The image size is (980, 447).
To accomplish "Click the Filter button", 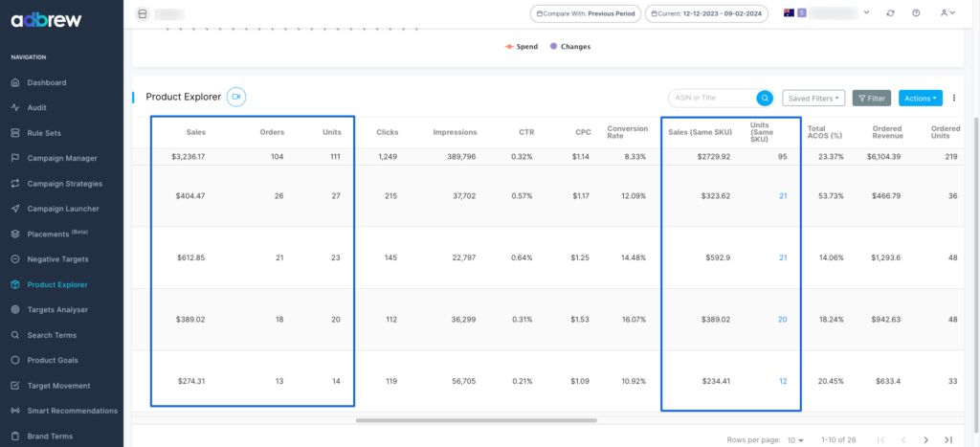I will tap(871, 99).
